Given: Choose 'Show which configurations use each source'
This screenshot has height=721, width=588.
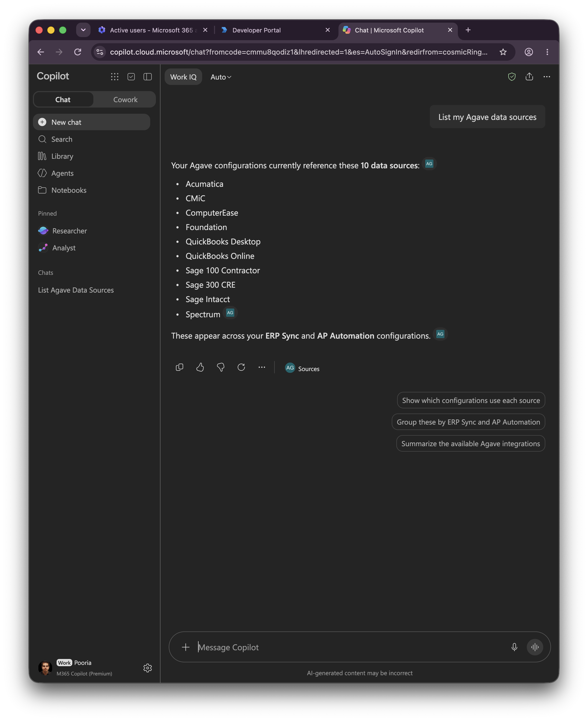Looking at the screenshot, I should tap(471, 400).
